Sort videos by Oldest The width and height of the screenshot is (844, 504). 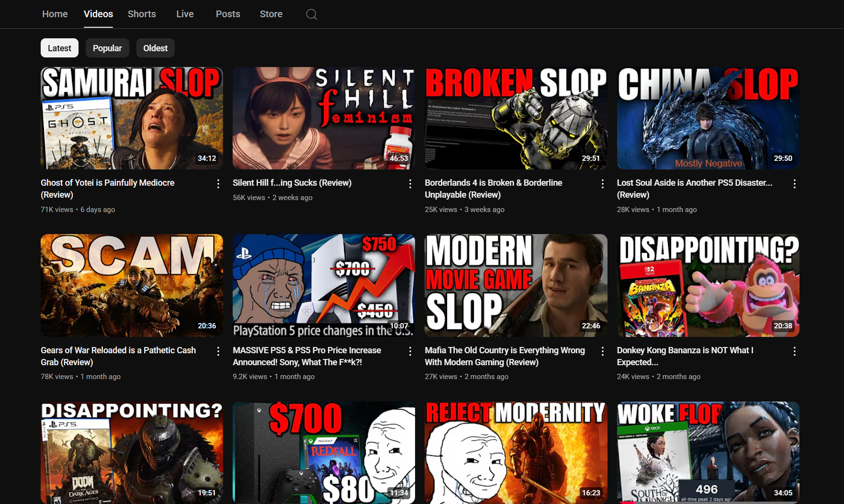(x=156, y=48)
